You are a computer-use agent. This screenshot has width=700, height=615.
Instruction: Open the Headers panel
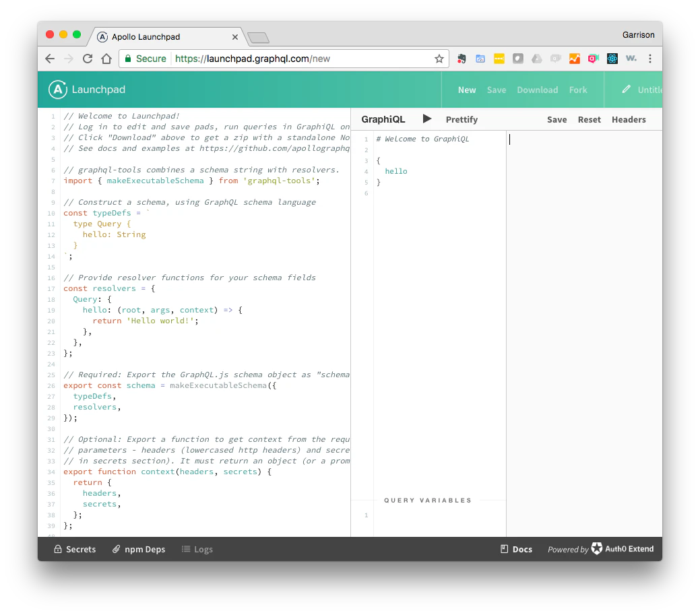pos(629,119)
